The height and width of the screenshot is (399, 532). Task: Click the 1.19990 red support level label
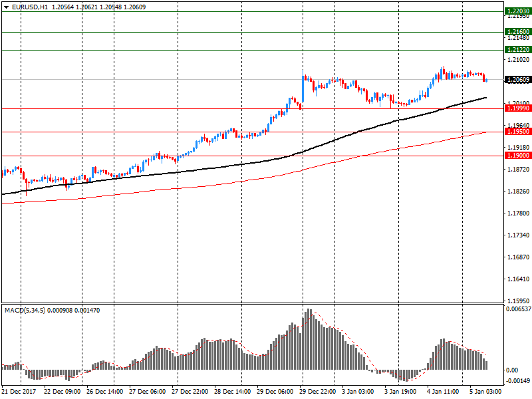tap(518, 108)
